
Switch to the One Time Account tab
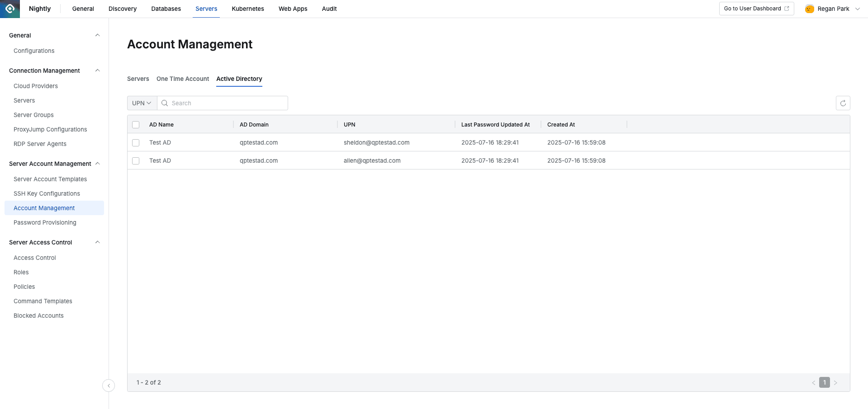[x=182, y=79]
